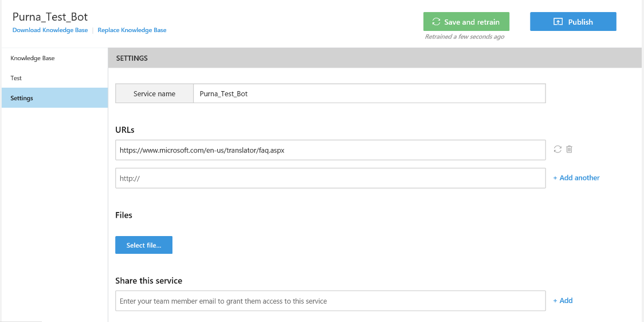This screenshot has width=644, height=322.
Task: Click the + Add another URL link
Action: (576, 178)
